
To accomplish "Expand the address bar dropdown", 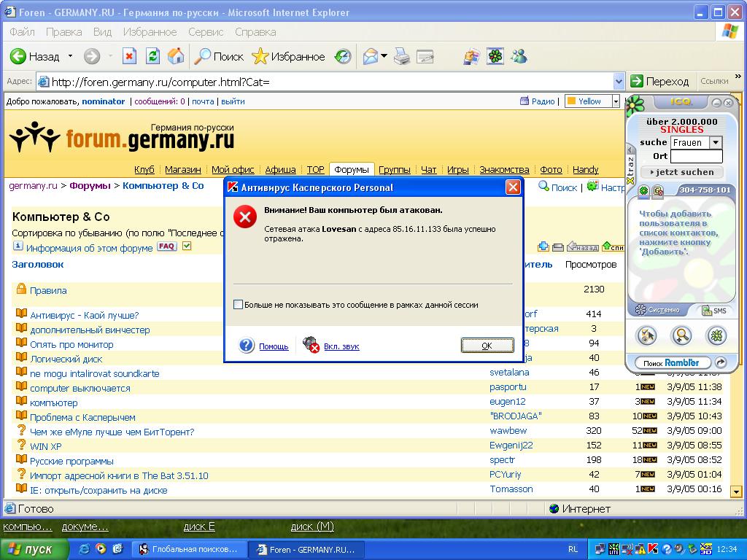I will [x=619, y=81].
